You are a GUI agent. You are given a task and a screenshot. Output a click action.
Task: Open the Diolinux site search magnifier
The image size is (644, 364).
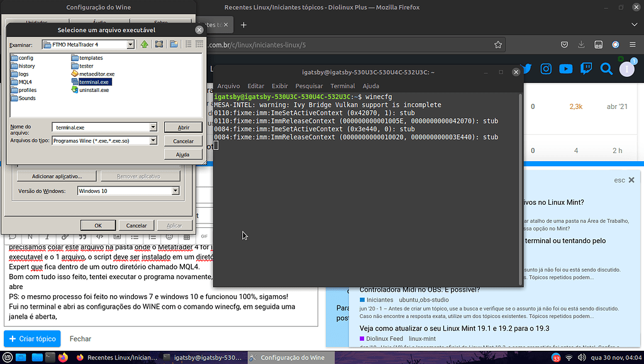pyautogui.click(x=605, y=69)
